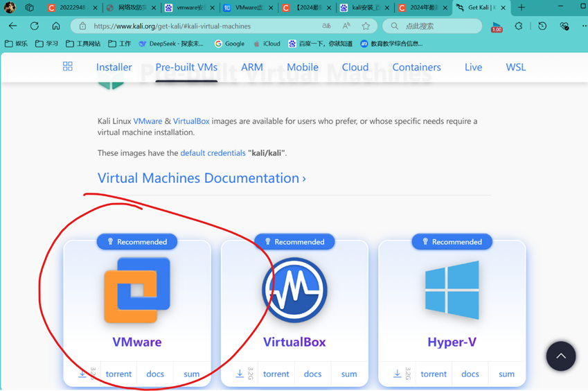Click the Hyper-V card download arrow icon
This screenshot has height=391, width=588.
[397, 374]
